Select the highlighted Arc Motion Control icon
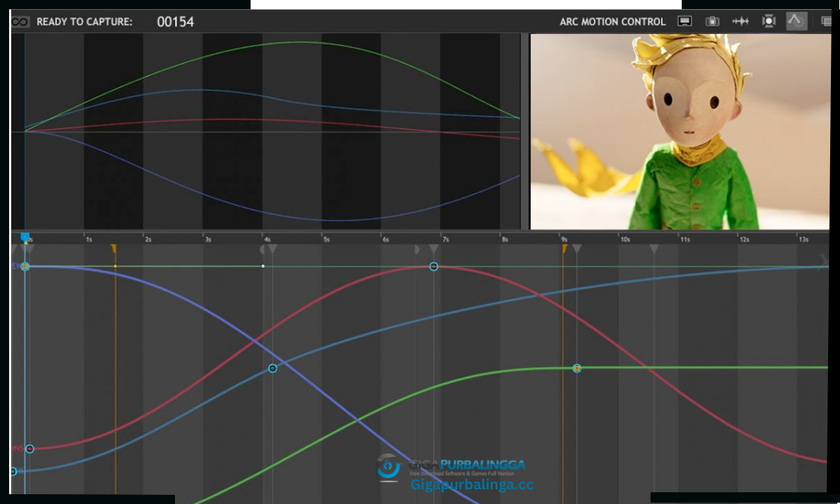The height and width of the screenshot is (504, 840). click(x=796, y=21)
